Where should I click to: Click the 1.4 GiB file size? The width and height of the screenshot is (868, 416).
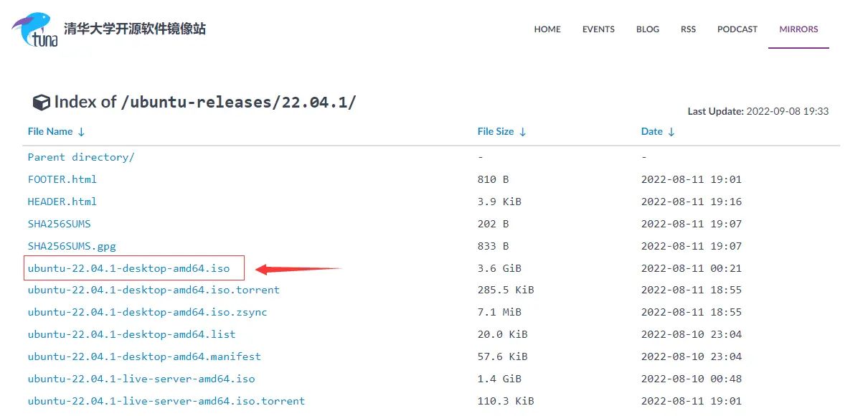(499, 379)
